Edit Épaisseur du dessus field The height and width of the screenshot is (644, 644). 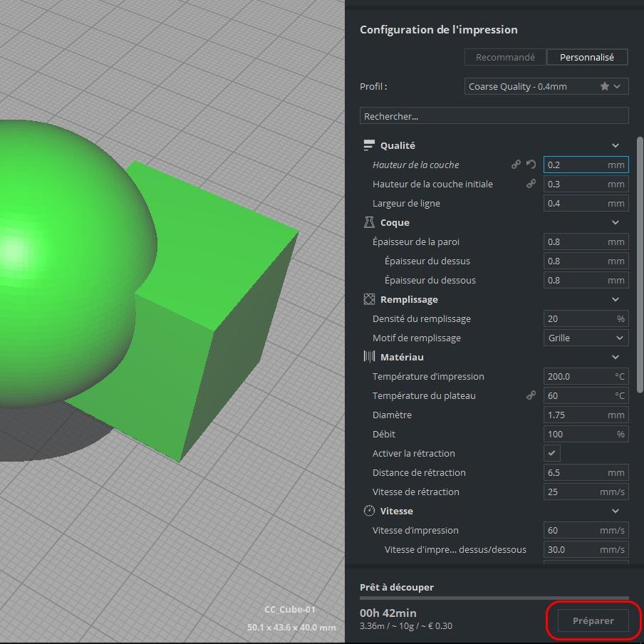point(586,261)
